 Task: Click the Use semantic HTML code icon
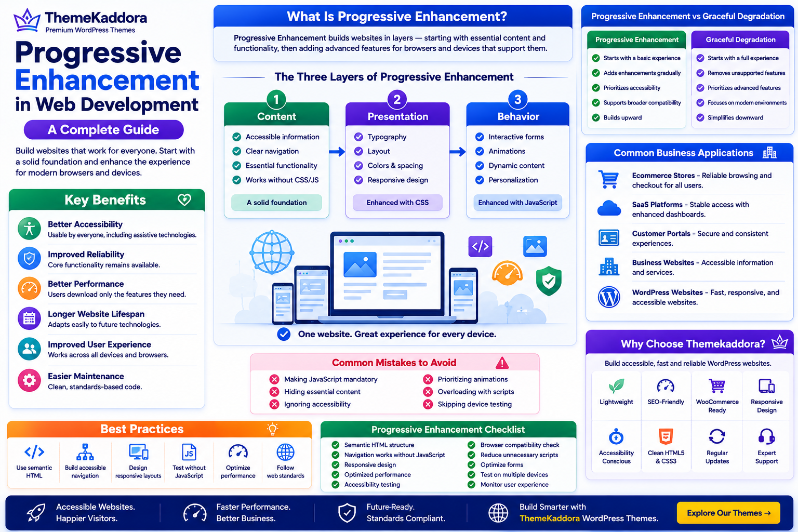34,452
